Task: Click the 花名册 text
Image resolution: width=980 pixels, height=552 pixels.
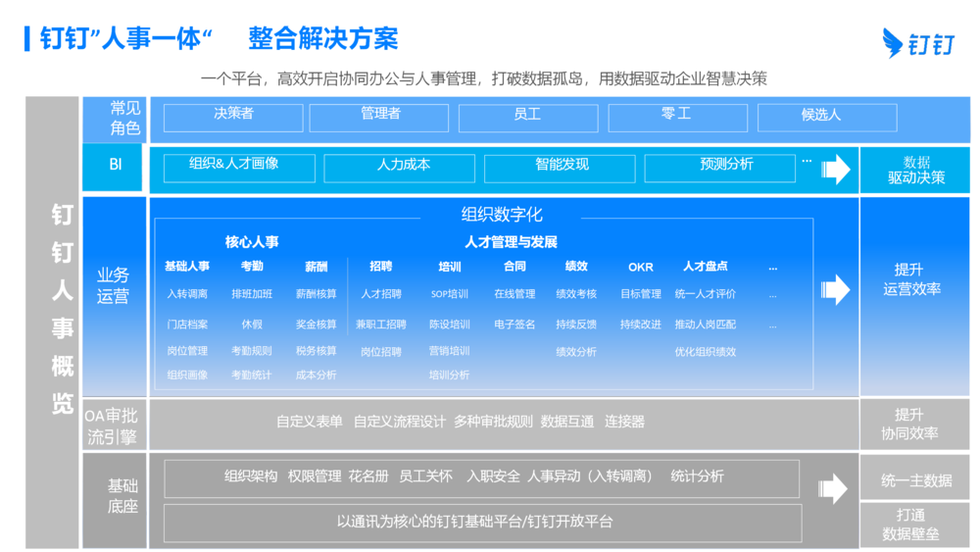Action: pos(368,477)
